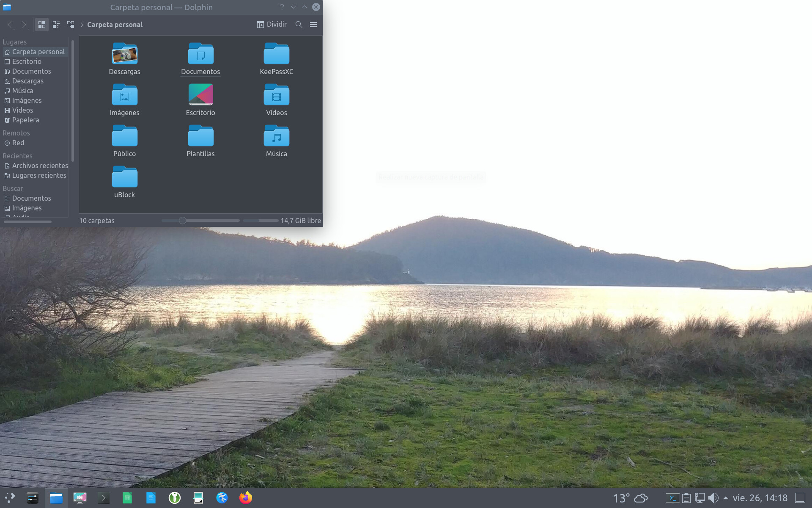Click the show desktop button
Screen dimensions: 812x508
point(800,498)
